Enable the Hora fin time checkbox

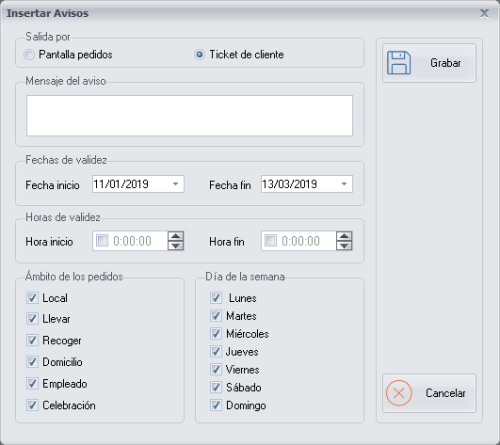pos(270,240)
